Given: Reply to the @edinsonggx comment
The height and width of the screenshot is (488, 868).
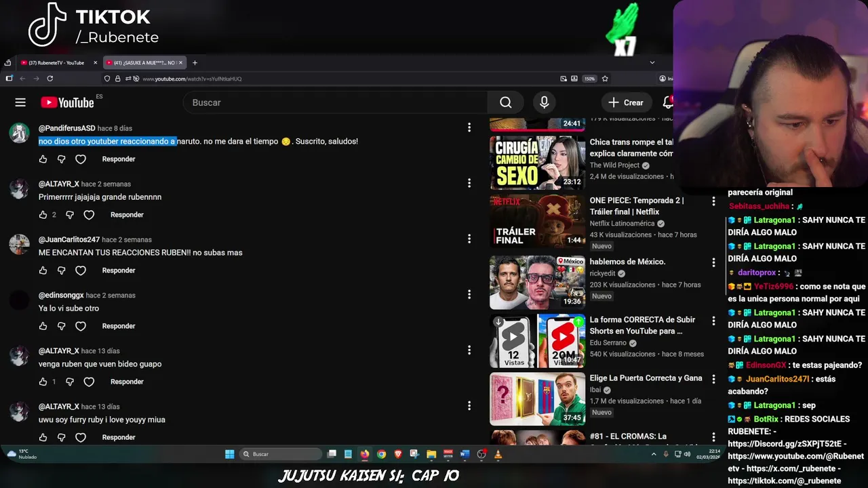Looking at the screenshot, I should coord(119,325).
